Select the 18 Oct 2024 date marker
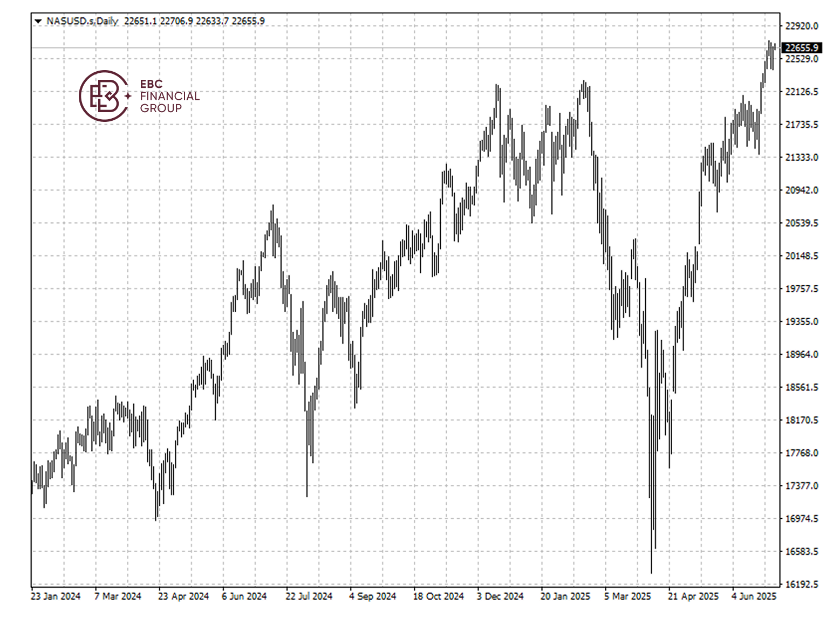This screenshot has height=618, width=840. 438,596
